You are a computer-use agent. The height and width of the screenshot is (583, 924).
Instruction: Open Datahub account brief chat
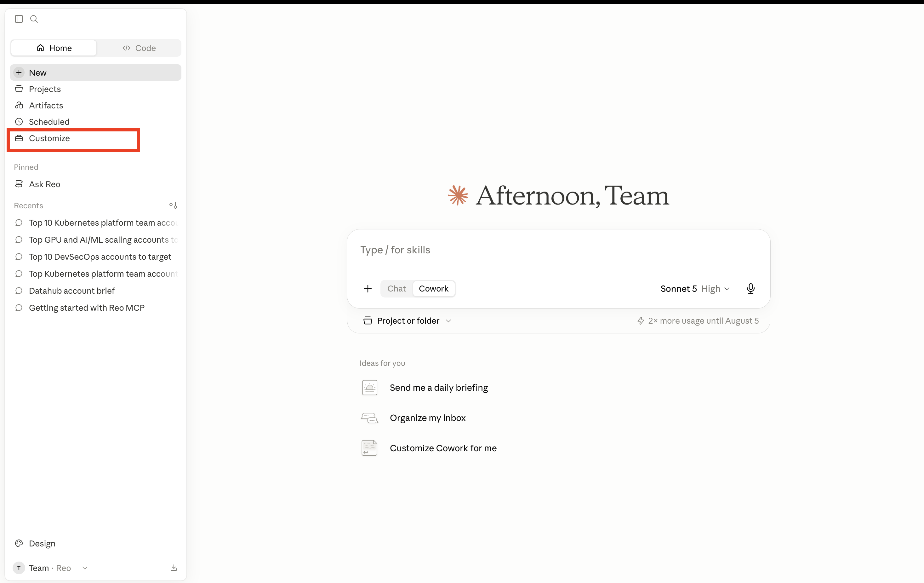95,291
